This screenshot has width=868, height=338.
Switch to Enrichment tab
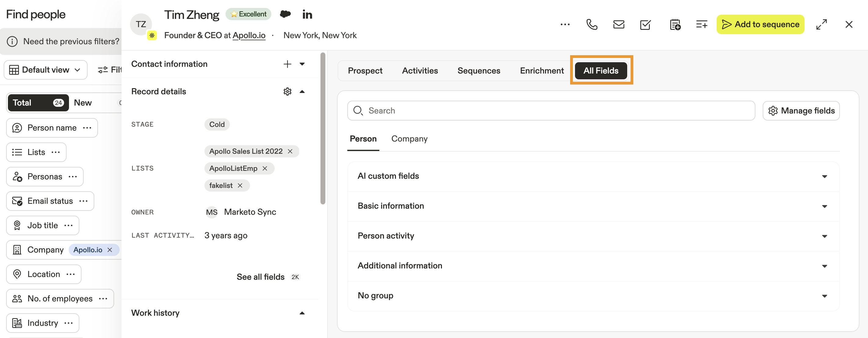[541, 71]
